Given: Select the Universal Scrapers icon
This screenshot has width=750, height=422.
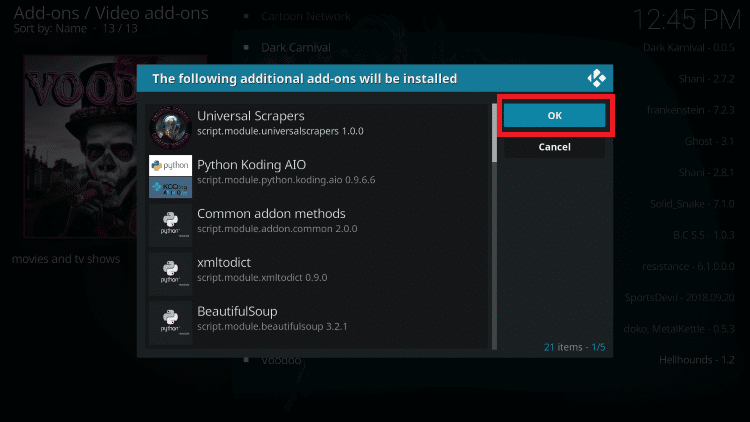Looking at the screenshot, I should pos(170,127).
